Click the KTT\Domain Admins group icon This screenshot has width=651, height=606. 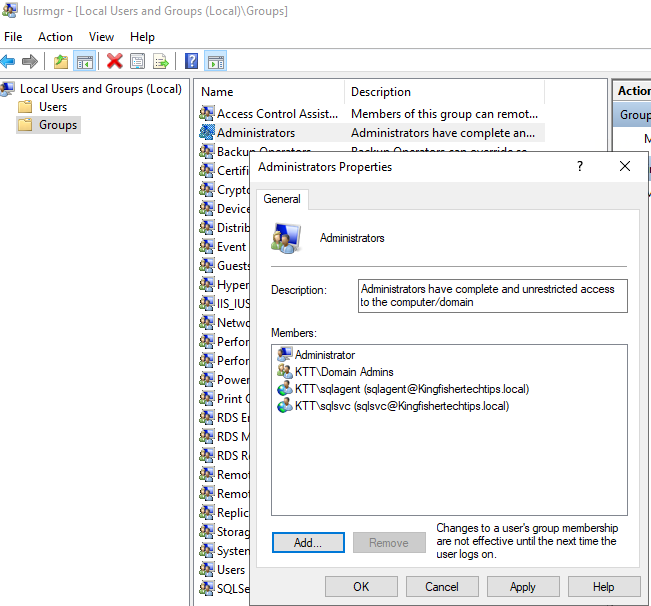[284, 371]
